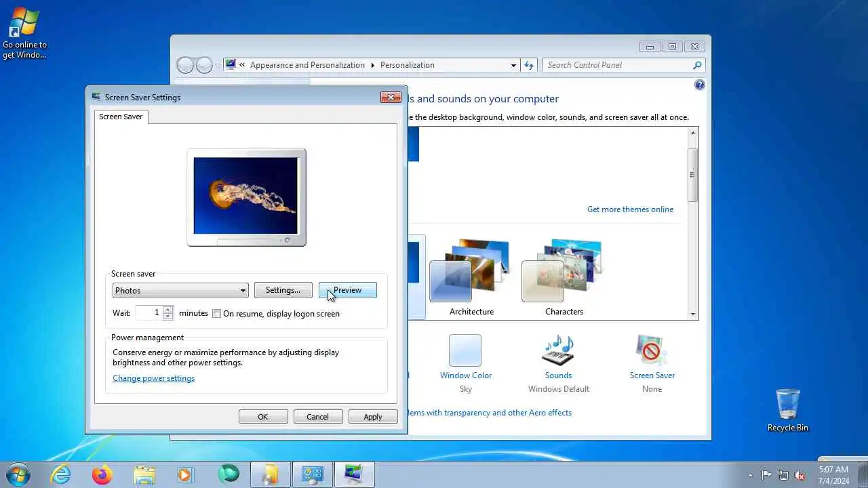The image size is (868, 488).
Task: Open recent pages dropdown next to nav arrows
Action: (218, 66)
